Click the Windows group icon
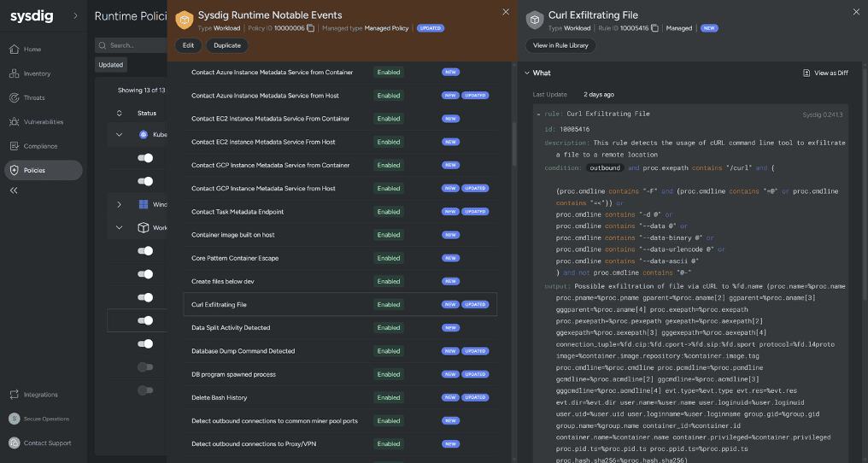Image resolution: width=868 pixels, height=463 pixels. click(x=144, y=204)
